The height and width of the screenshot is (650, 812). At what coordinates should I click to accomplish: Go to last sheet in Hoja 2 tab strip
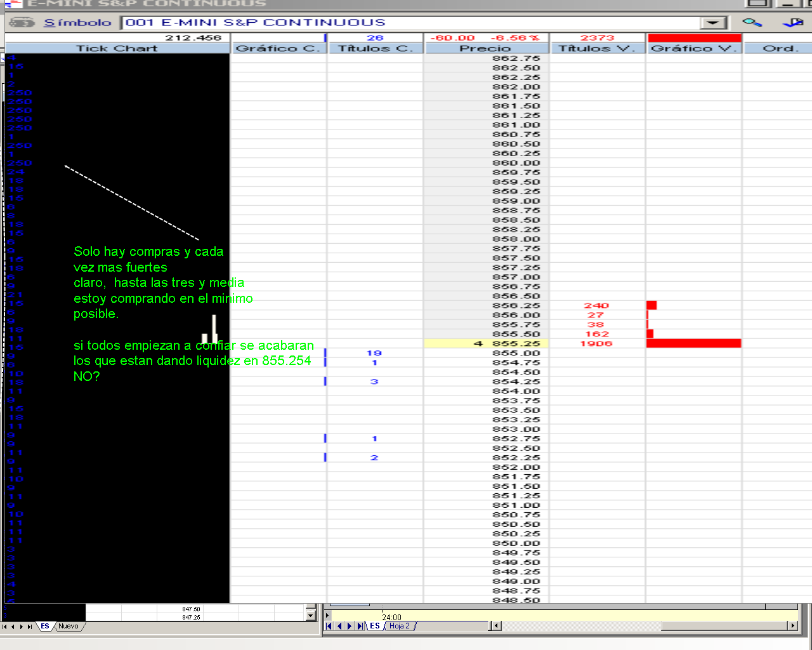click(360, 626)
